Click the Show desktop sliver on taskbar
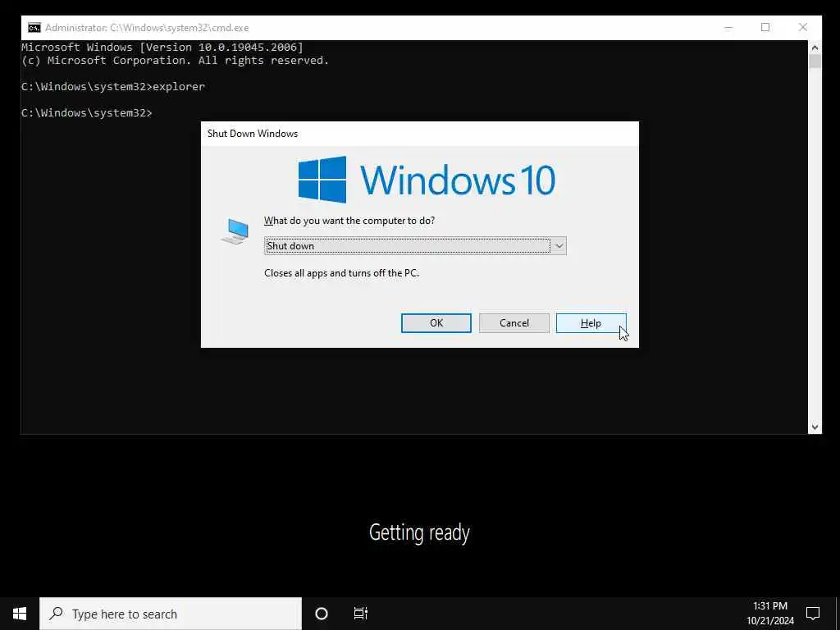This screenshot has width=840, height=630. point(838,614)
